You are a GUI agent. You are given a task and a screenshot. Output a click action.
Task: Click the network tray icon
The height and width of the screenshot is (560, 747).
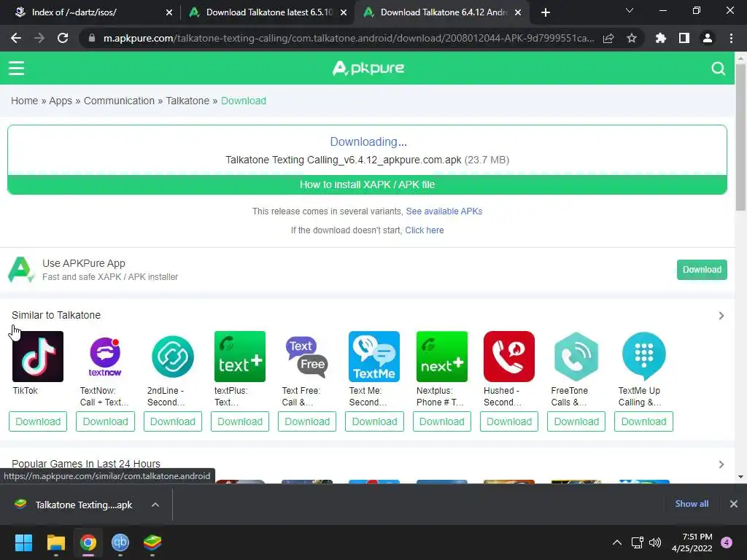pos(637,542)
